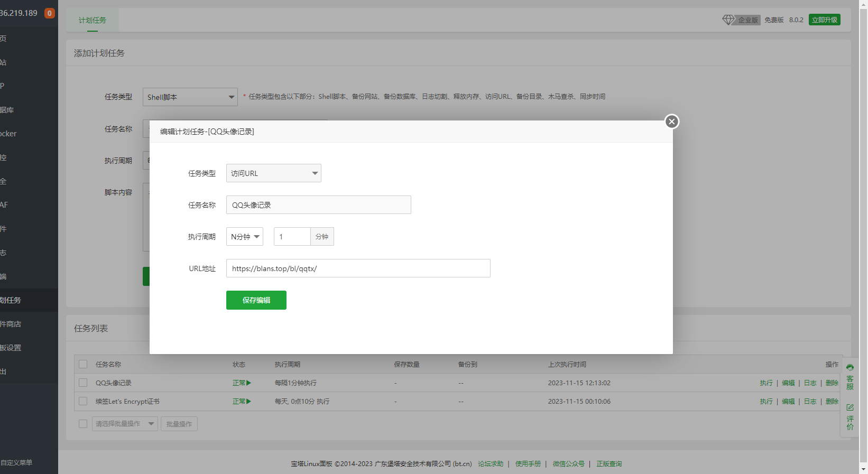The height and width of the screenshot is (474, 868).
Task: Toggle the select-all checkbox in task list header
Action: tap(83, 364)
